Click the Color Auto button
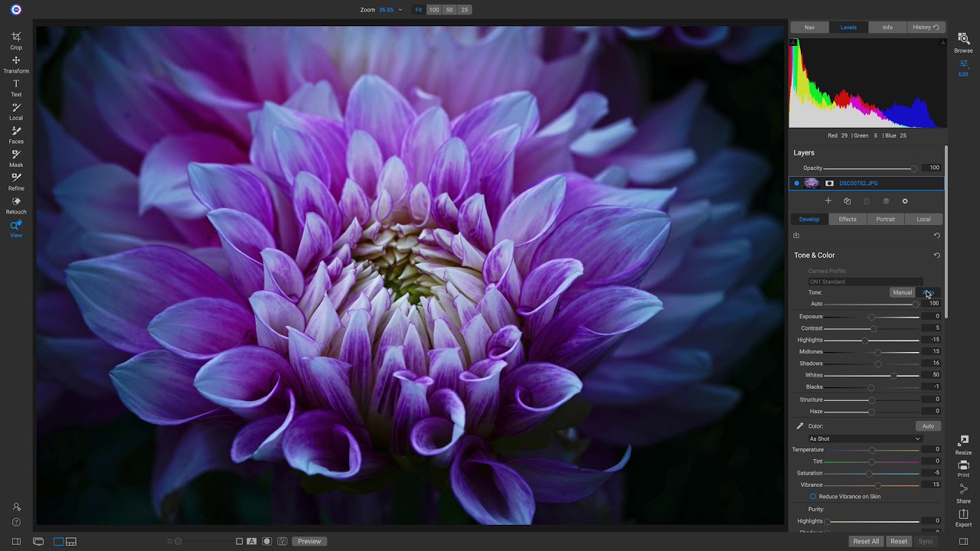This screenshot has height=551, width=980. click(928, 426)
